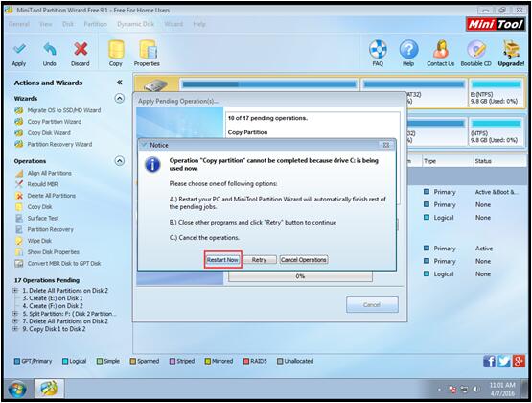
Task: Open the Facebook share icon
Action: point(489,361)
